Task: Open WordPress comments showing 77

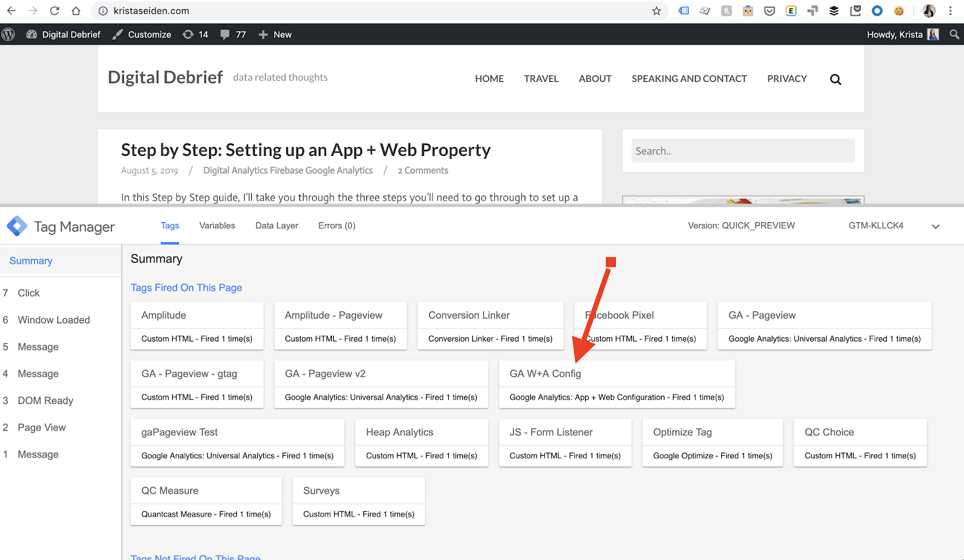Action: tap(233, 34)
